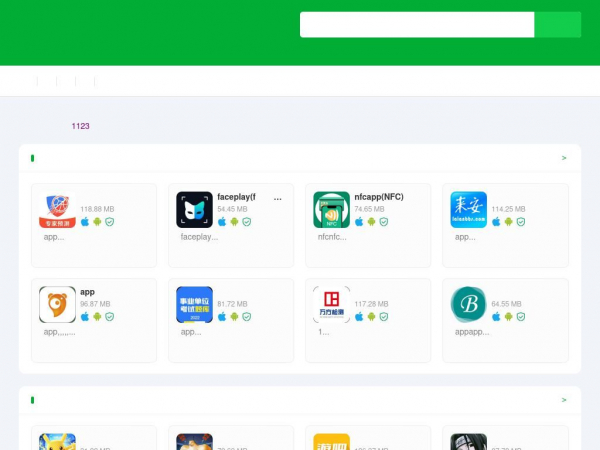
Task: Click the 'nfcnfc...' description text
Action: 332,237
